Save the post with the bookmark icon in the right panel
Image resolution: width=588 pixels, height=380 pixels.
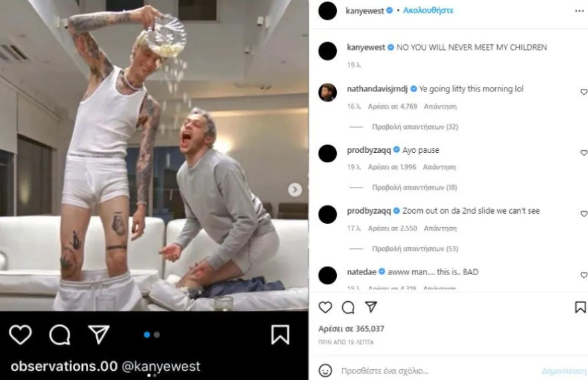pyautogui.click(x=580, y=307)
